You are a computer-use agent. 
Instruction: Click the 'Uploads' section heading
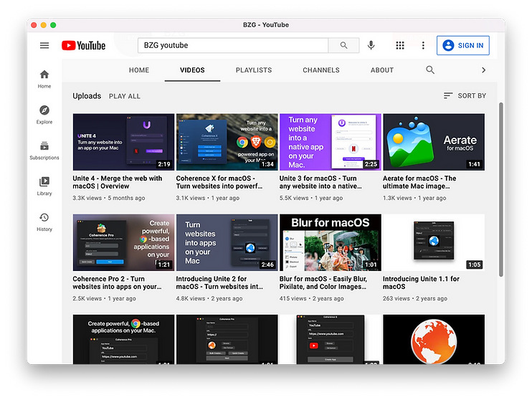(x=87, y=96)
